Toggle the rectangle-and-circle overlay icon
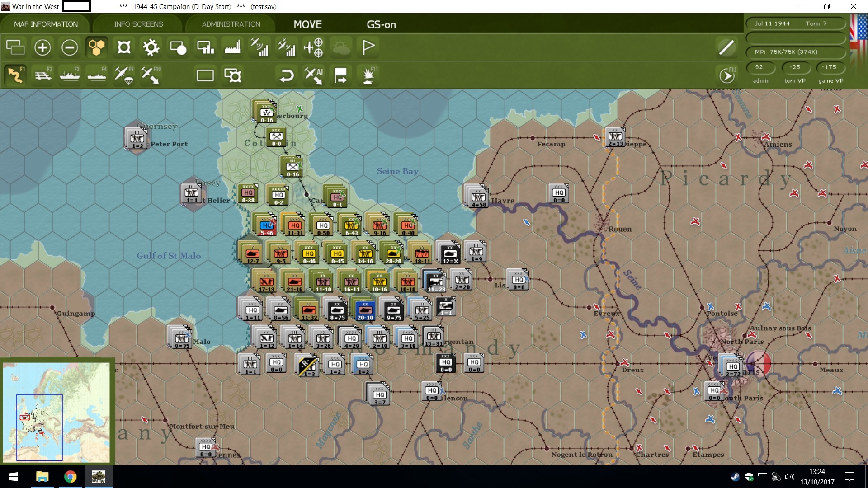868x488 pixels. (178, 47)
